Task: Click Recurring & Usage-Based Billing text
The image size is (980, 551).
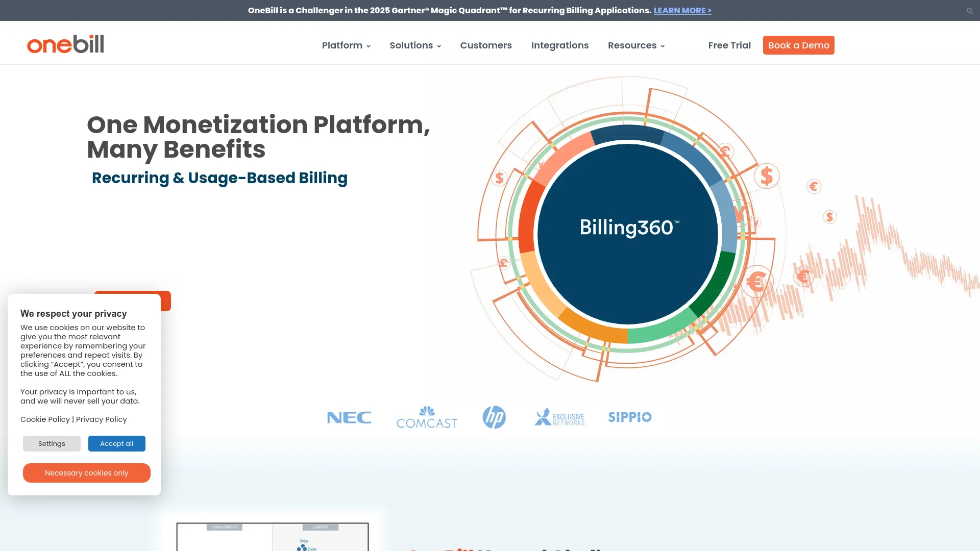Action: click(x=219, y=178)
